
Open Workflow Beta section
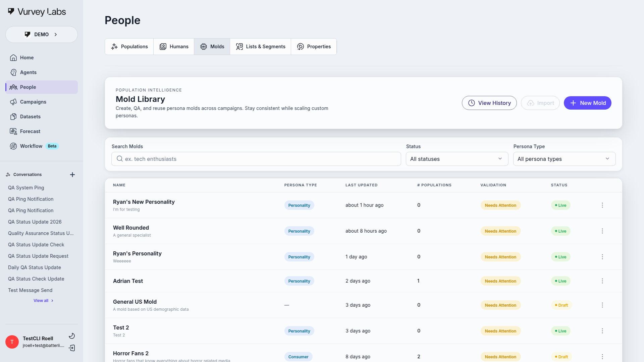[31, 146]
